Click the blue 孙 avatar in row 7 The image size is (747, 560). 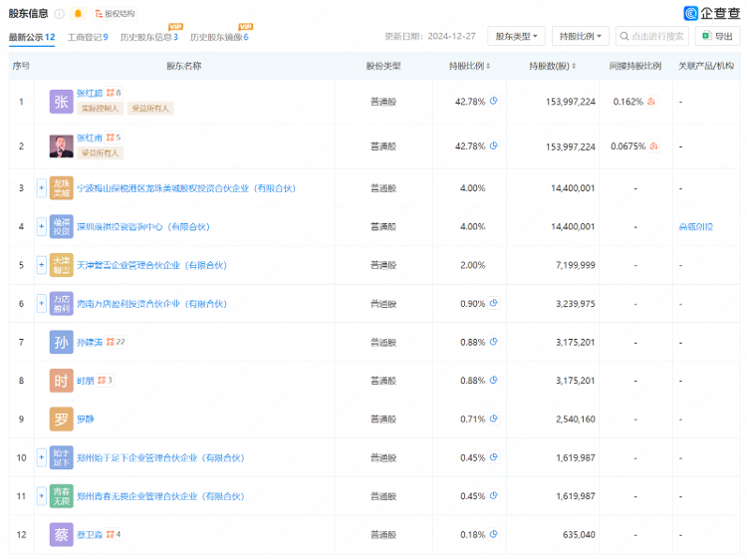pyautogui.click(x=61, y=342)
